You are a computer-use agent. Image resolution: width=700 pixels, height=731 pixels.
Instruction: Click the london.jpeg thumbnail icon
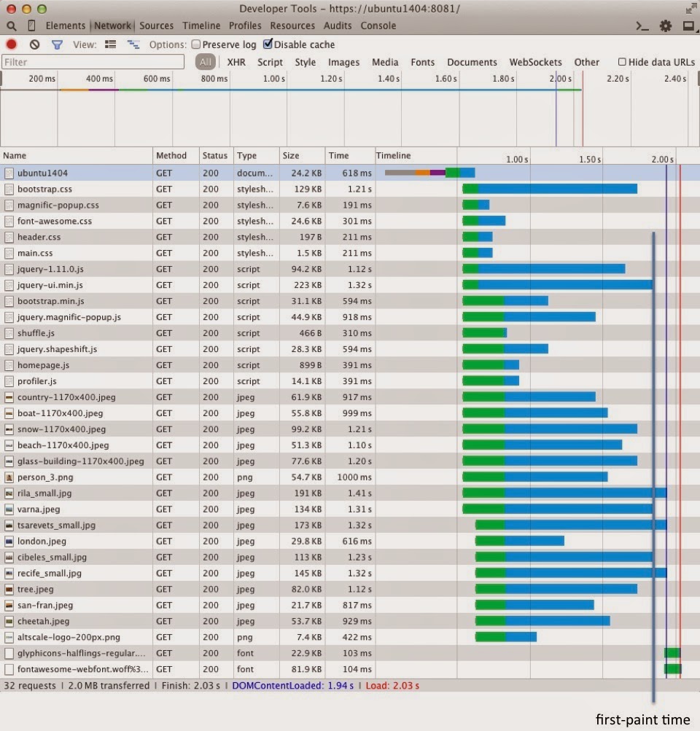click(9, 542)
